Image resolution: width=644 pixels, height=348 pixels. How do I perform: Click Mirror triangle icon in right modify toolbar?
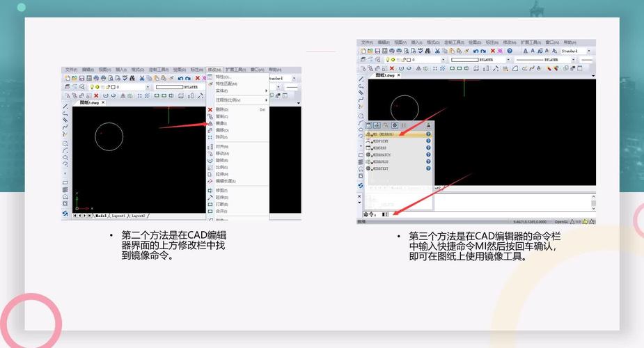[418, 68]
